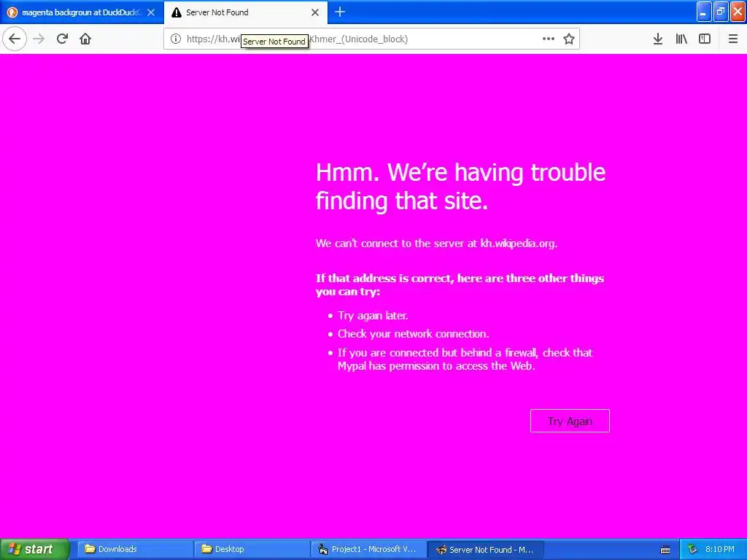This screenshot has width=747, height=560.
Task: Switch to Project1 Microsoft Visual taskbar window
Action: coord(368,549)
